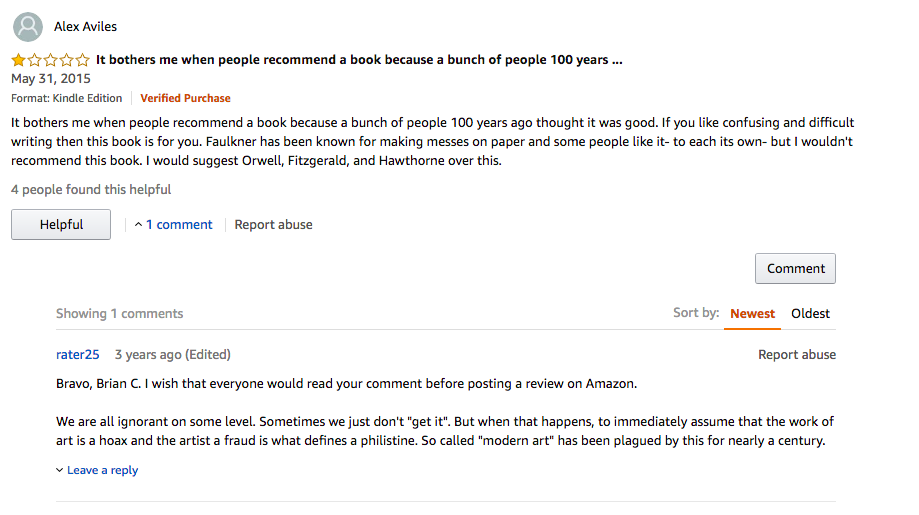The height and width of the screenshot is (515, 919).
Task: Click the Comment button
Action: click(x=795, y=268)
